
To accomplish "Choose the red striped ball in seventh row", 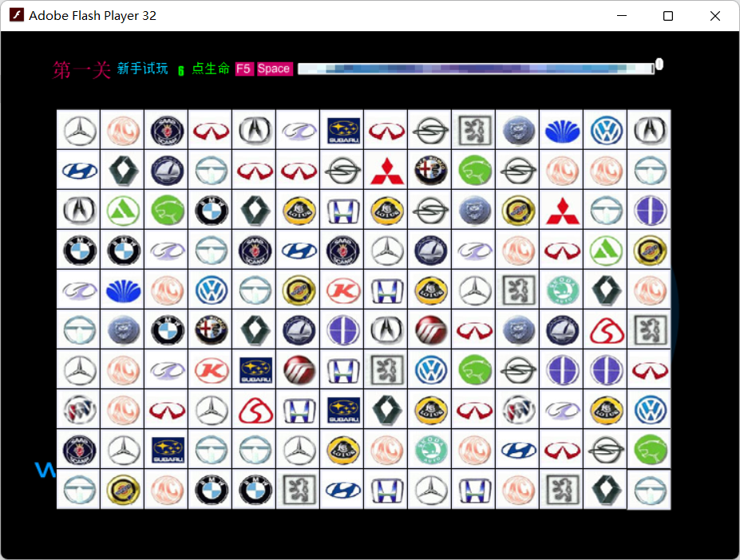I will click(299, 370).
